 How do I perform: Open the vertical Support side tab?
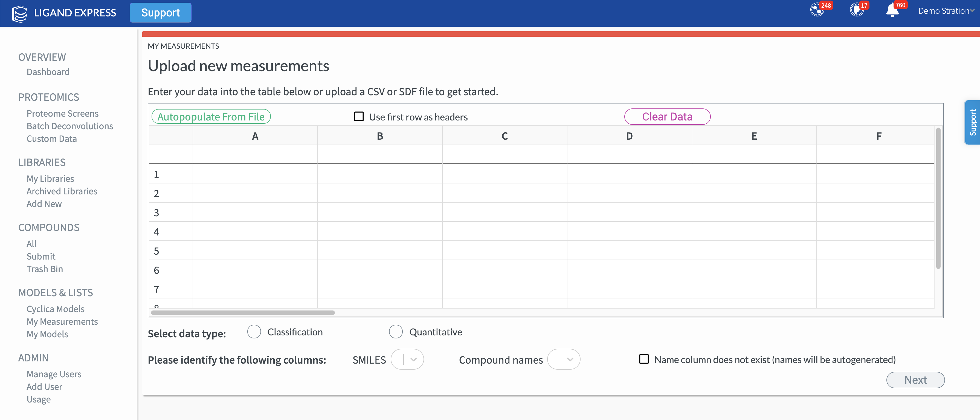972,122
